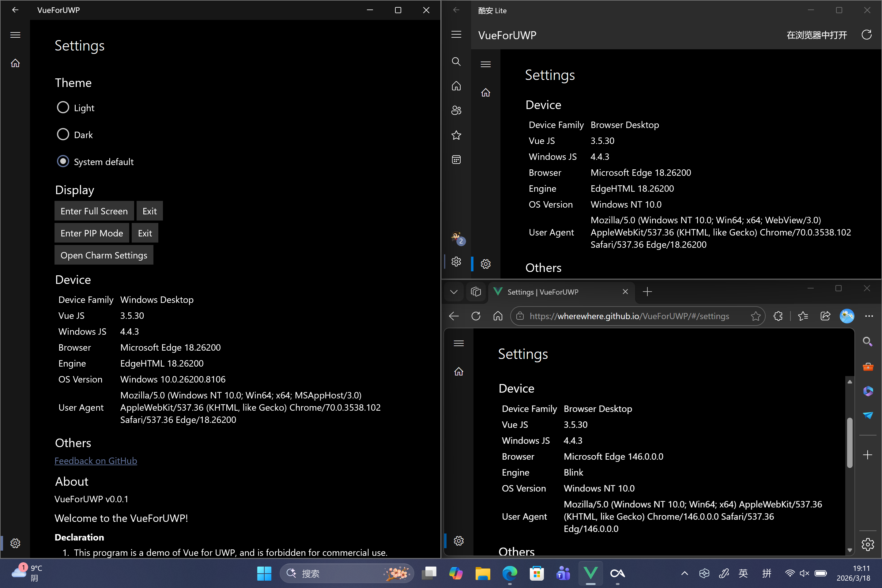Click 在浏览器中打开 in 酷安 Lite header
The image size is (882, 588).
coord(816,35)
